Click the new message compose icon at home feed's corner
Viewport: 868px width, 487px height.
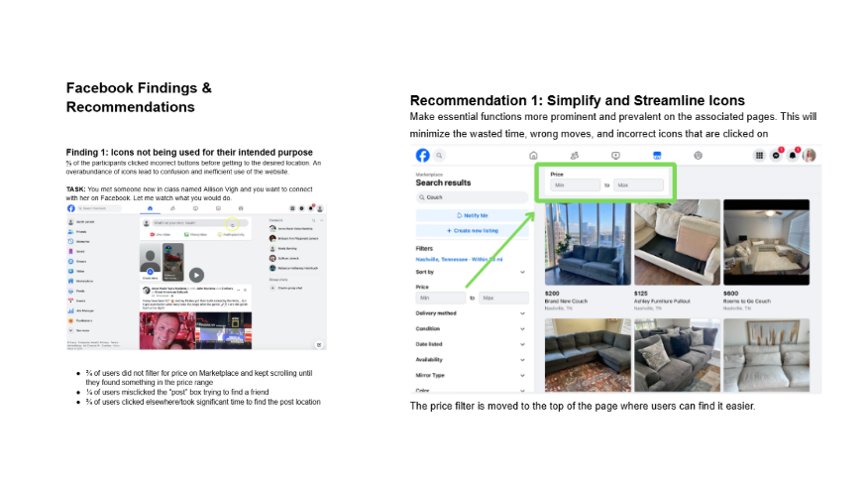[319, 344]
